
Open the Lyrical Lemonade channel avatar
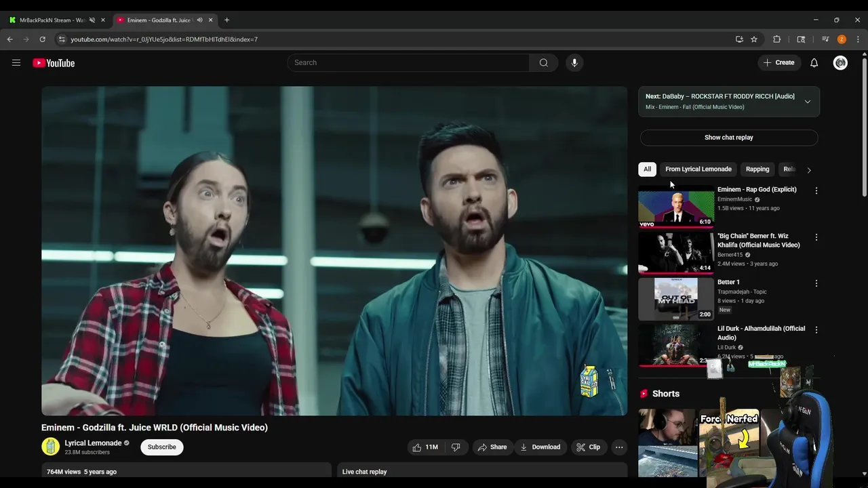(51, 447)
